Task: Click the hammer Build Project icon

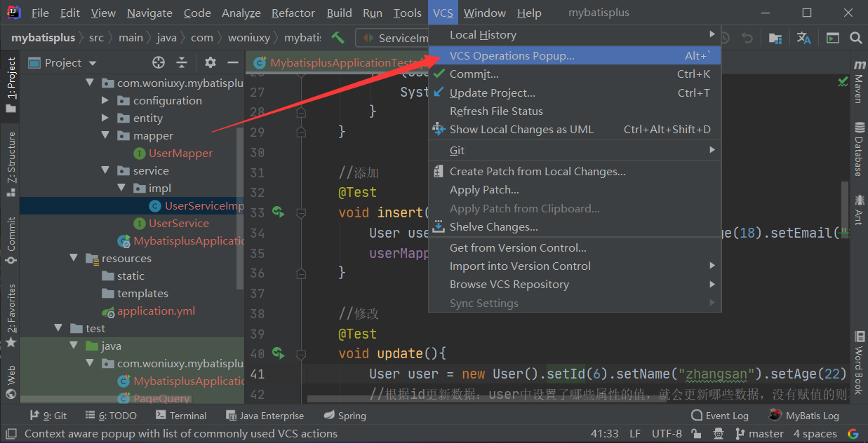Action: (x=338, y=38)
